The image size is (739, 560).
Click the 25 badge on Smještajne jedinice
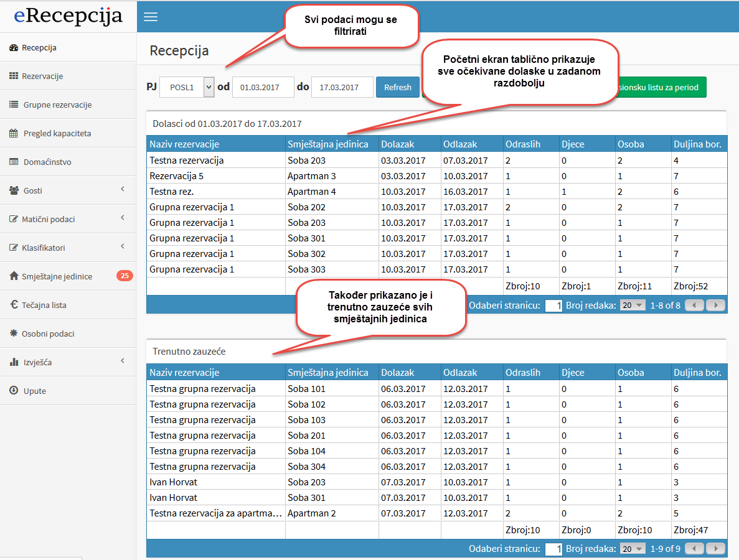click(x=125, y=276)
